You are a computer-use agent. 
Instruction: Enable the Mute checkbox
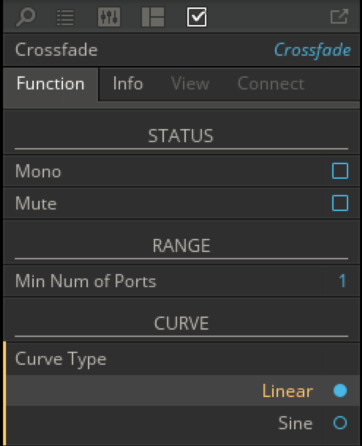[340, 203]
